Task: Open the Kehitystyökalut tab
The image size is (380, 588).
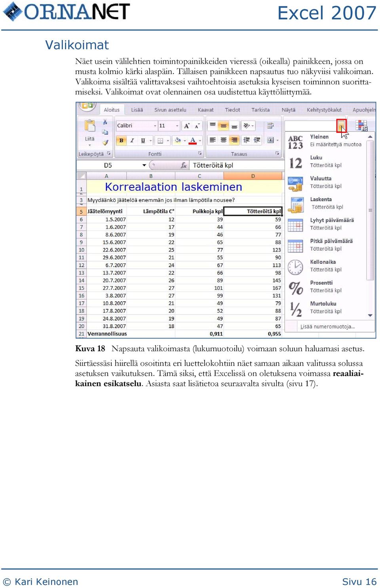Action: pos(324,110)
